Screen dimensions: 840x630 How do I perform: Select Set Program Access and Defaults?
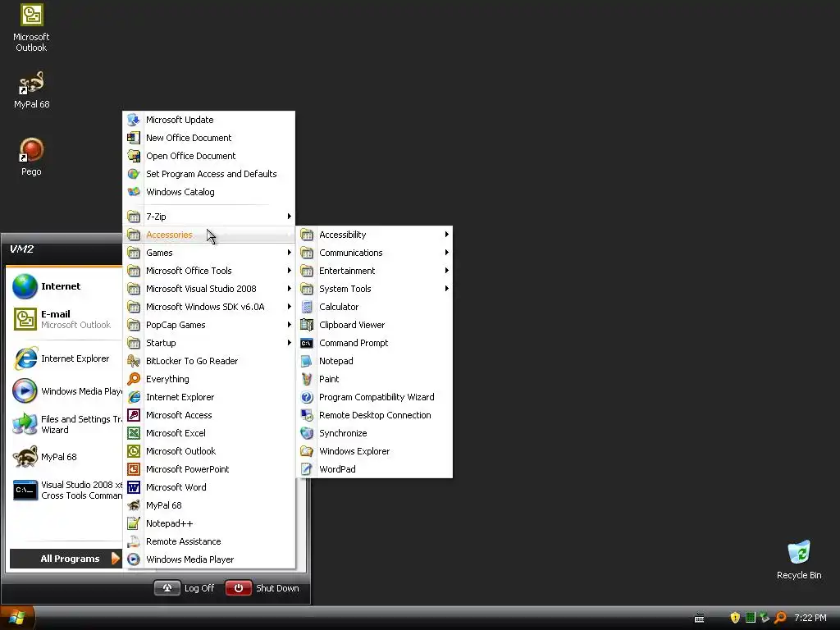pos(209,174)
